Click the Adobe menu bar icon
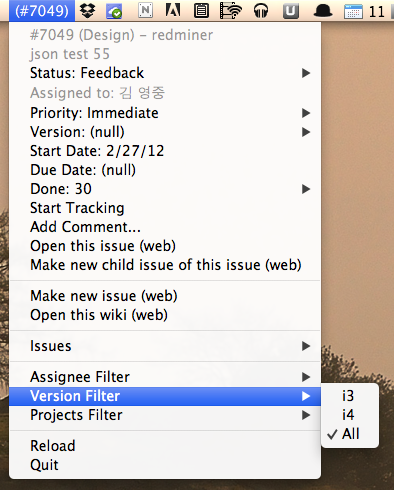 tap(173, 10)
